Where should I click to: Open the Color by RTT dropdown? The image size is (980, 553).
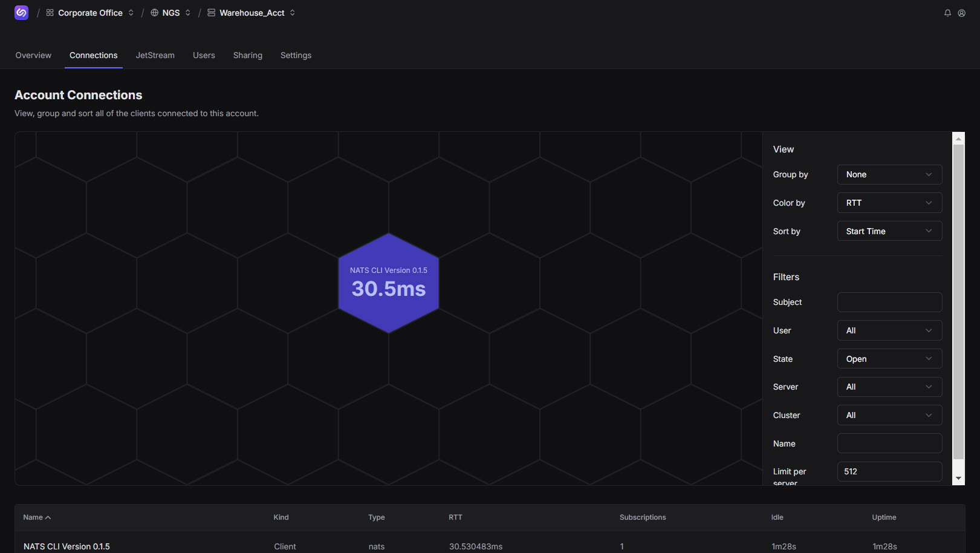coord(889,203)
